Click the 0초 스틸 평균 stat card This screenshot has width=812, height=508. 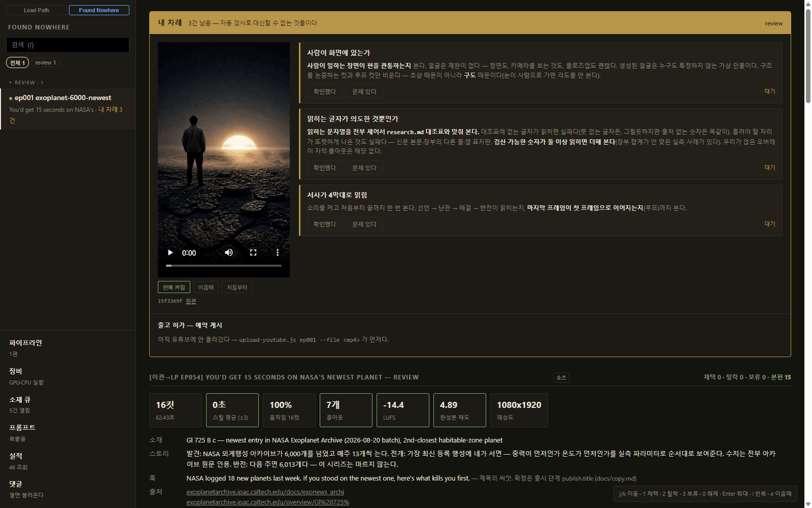232,410
